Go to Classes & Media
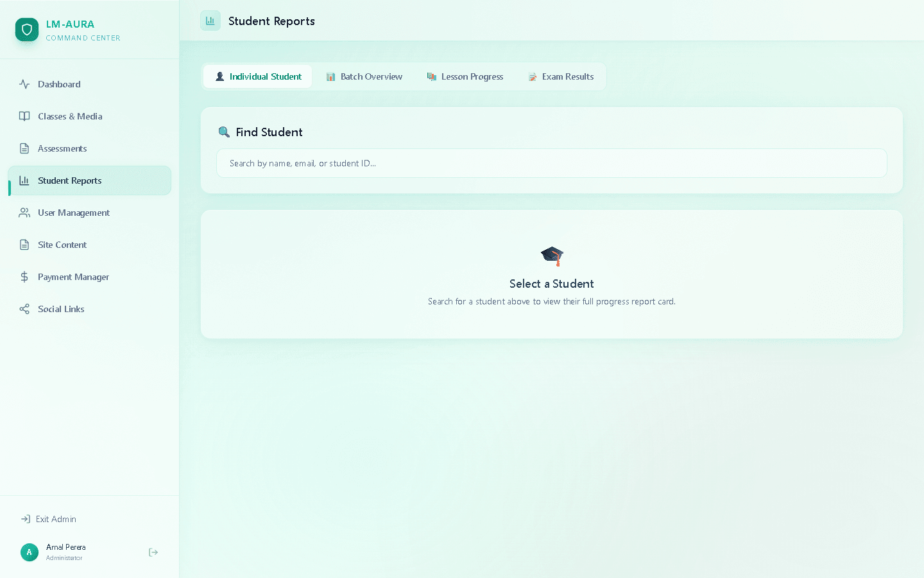 89,116
